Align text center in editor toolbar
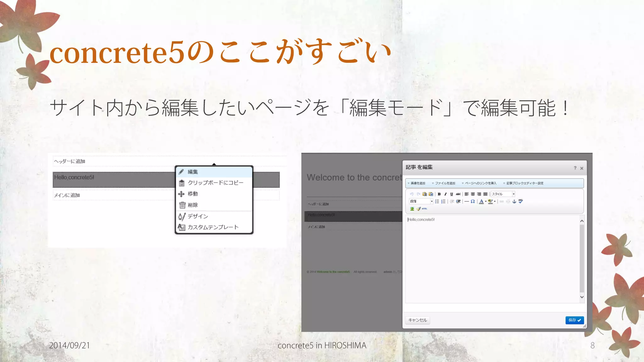644x362 pixels. click(x=473, y=194)
